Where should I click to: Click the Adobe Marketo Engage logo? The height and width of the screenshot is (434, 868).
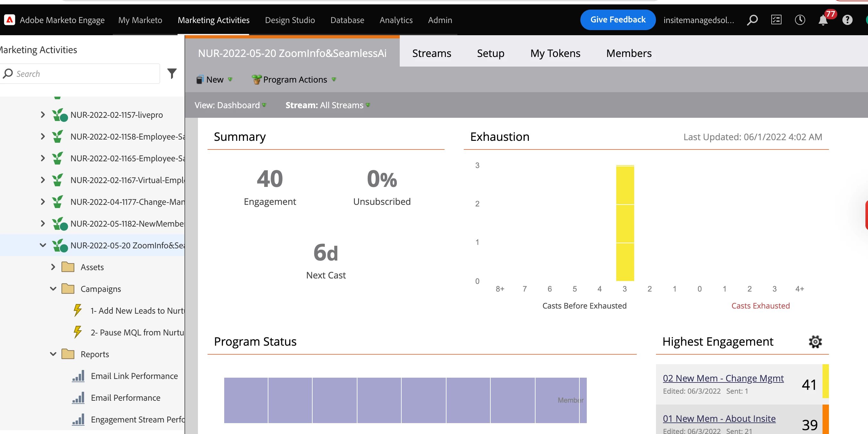coord(9,20)
